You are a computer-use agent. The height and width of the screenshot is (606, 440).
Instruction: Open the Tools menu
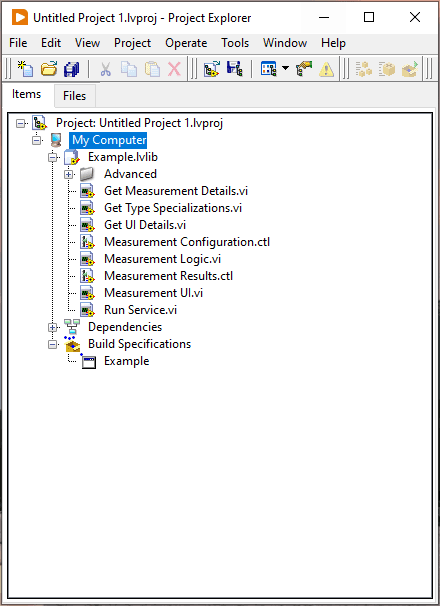235,43
